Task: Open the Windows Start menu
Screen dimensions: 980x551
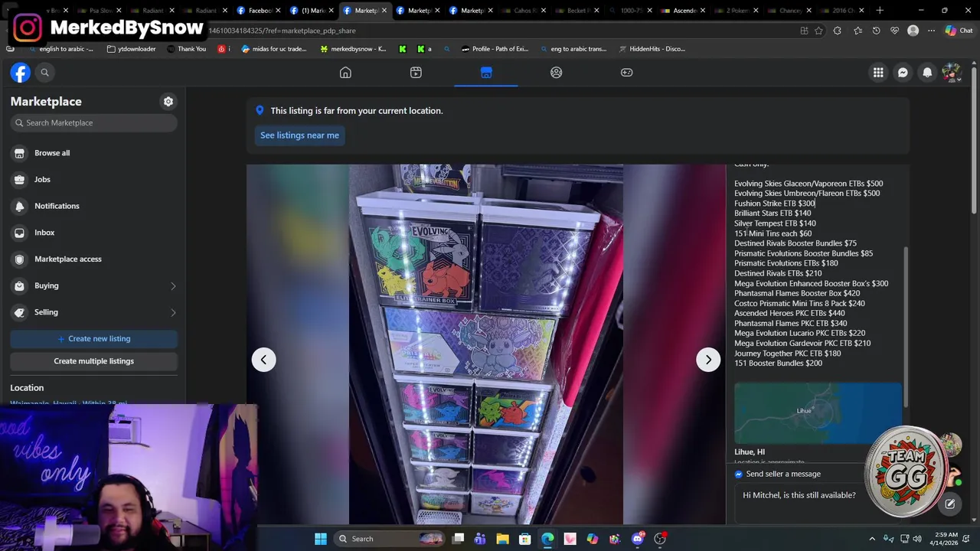Action: (x=321, y=539)
